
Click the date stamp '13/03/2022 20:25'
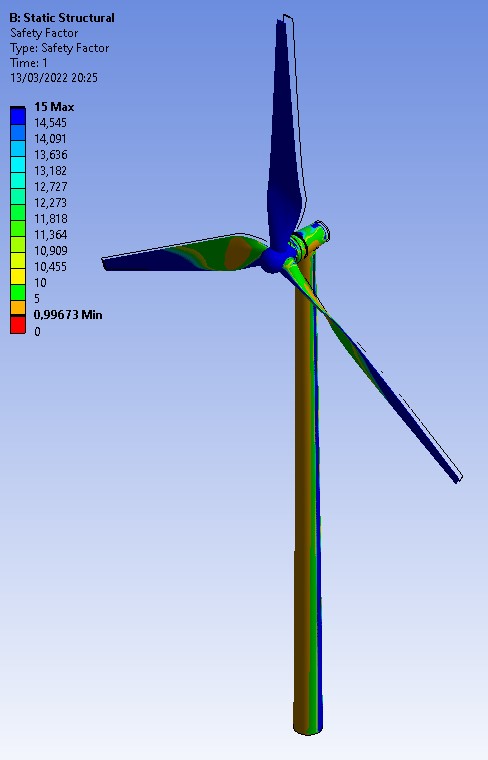[x=54, y=78]
